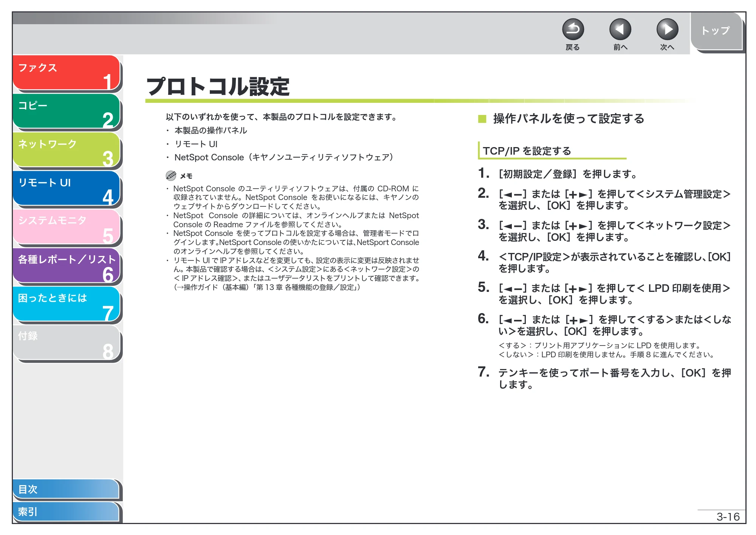The height and width of the screenshot is (535, 756).
Task: Click the TCP/IP を設定する subheading
Action: 527,151
